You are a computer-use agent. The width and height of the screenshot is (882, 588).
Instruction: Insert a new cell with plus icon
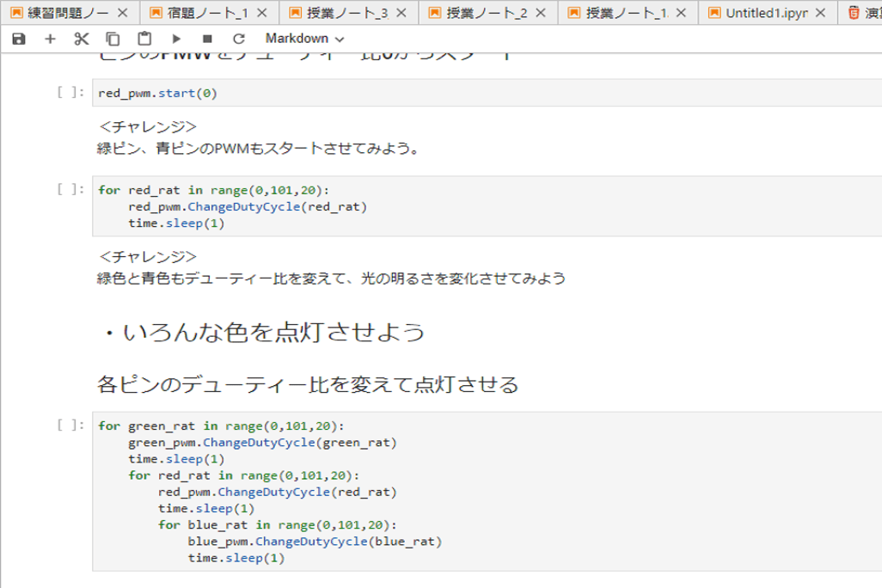[50, 39]
